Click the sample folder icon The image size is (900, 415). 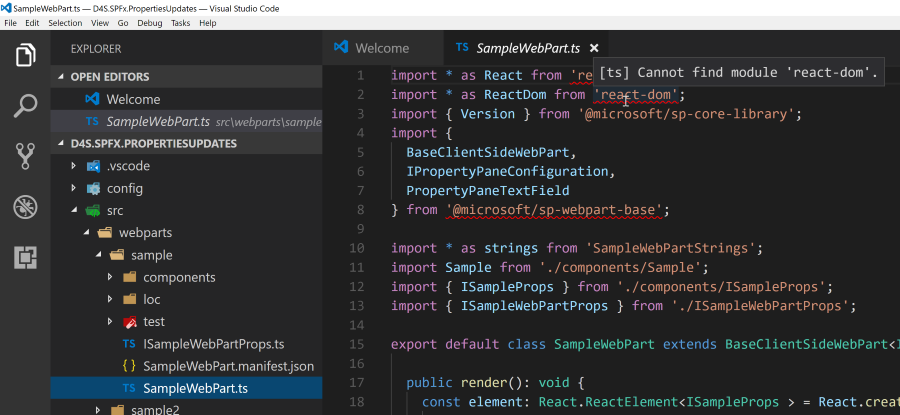click(117, 255)
